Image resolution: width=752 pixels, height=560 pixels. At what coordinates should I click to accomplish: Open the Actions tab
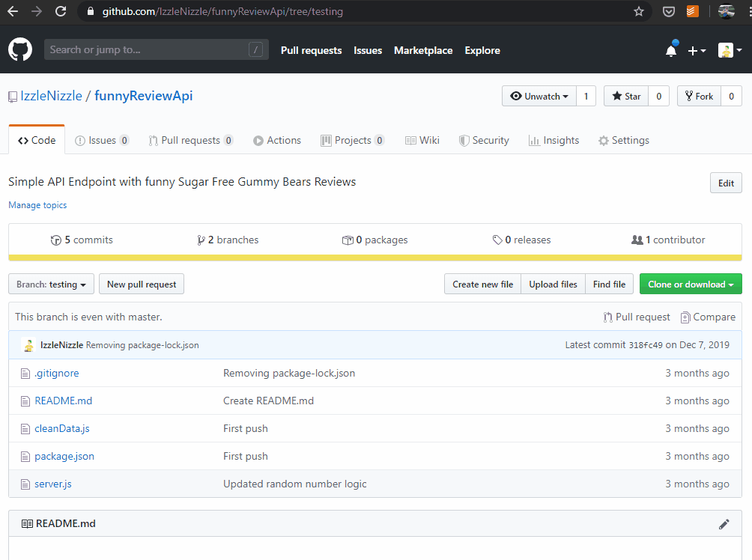click(x=277, y=141)
